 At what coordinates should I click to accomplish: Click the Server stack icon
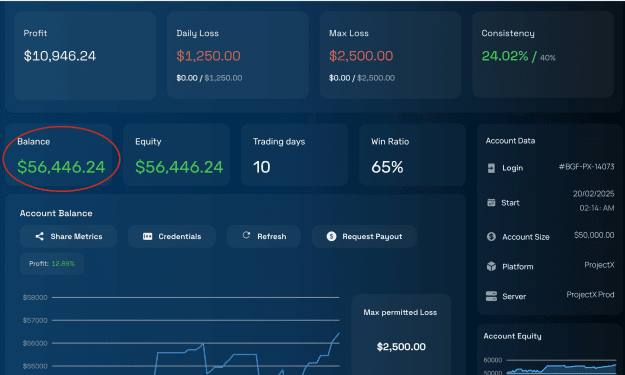[491, 296]
